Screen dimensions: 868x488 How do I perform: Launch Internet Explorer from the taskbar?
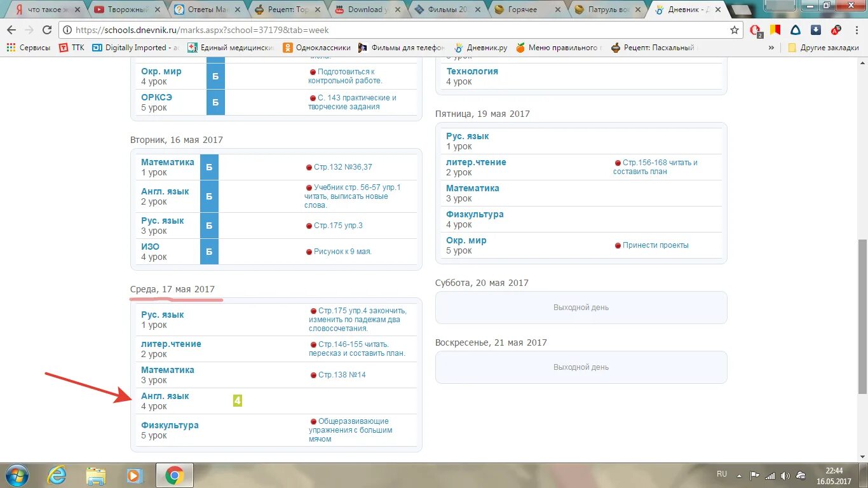point(57,475)
